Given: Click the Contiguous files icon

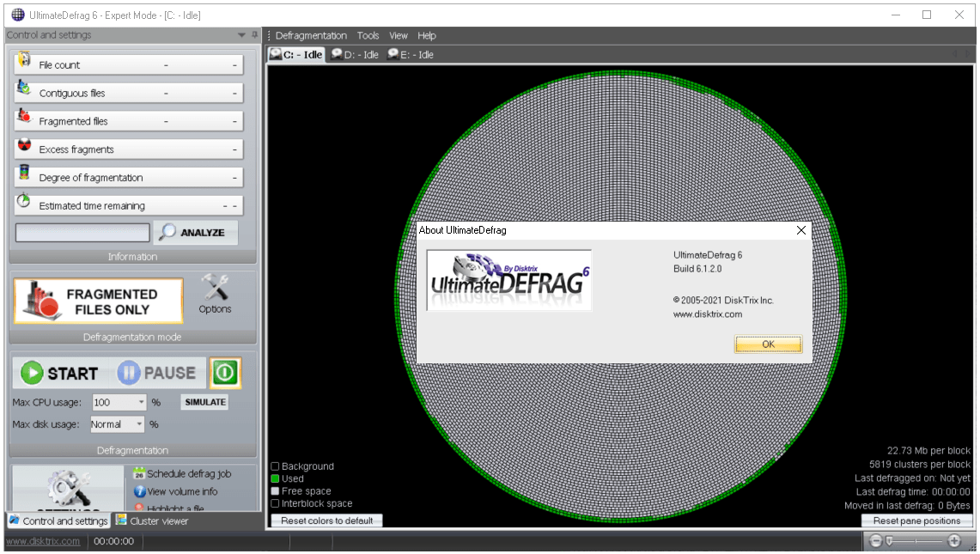Looking at the screenshot, I should tap(24, 88).
